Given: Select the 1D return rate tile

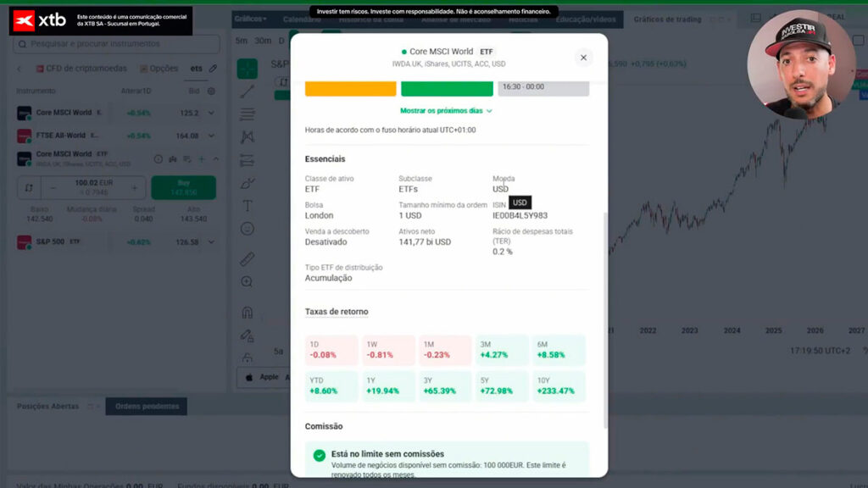Looking at the screenshot, I should pos(331,350).
